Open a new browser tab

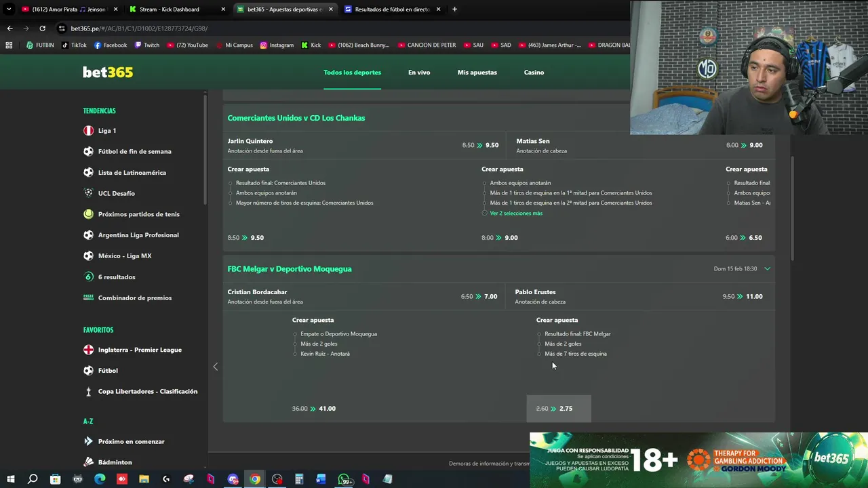coord(454,9)
